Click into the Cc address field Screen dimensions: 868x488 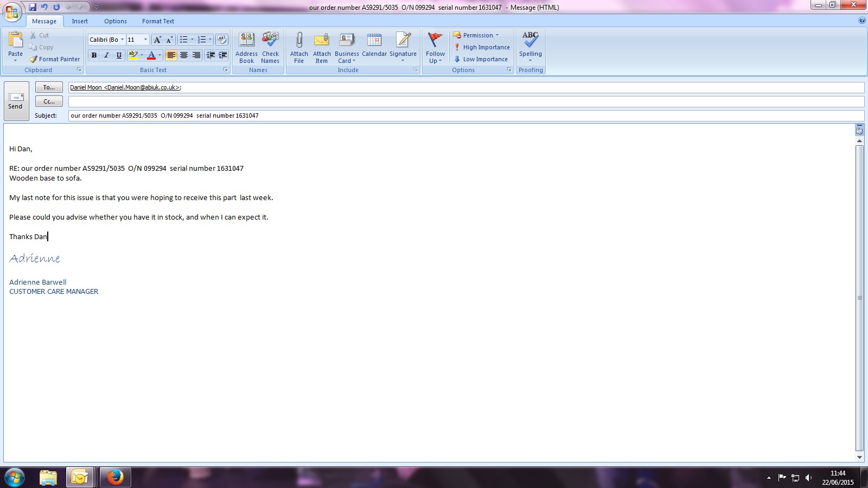click(465, 101)
